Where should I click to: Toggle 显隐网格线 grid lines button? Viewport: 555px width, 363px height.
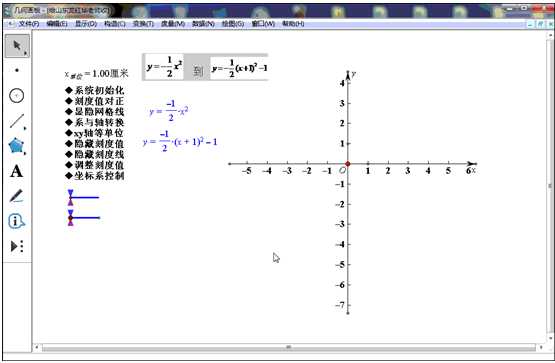coord(95,112)
